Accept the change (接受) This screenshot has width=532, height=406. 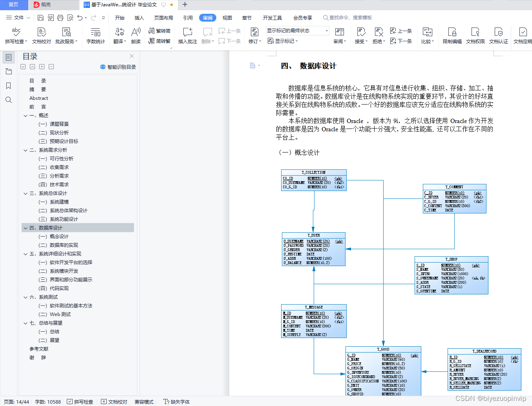point(361,35)
